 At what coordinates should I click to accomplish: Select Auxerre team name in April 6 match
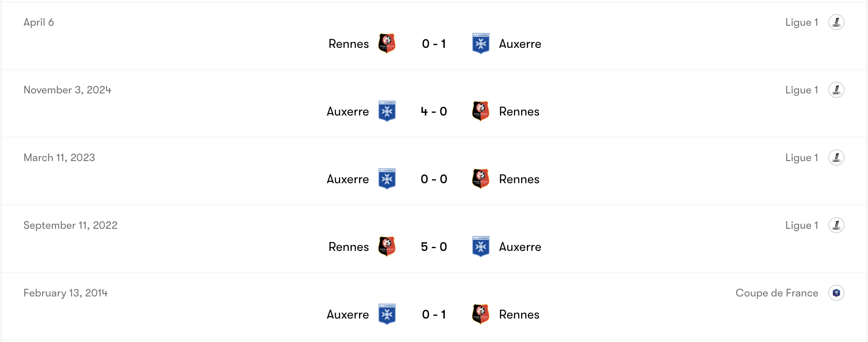(x=520, y=44)
